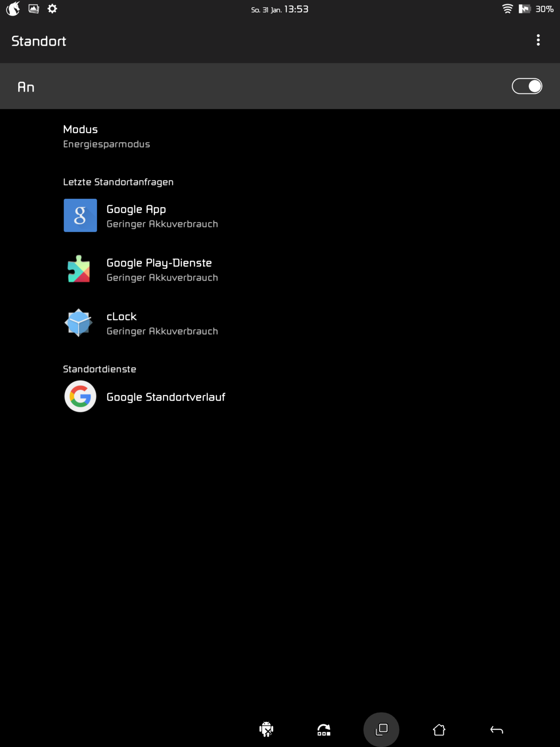Image resolution: width=560 pixels, height=747 pixels.
Task: Tap the date and time display
Action: click(x=280, y=9)
